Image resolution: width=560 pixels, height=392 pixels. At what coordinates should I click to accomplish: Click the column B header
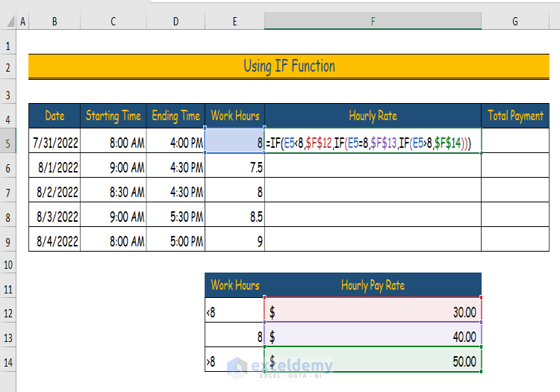pyautogui.click(x=55, y=22)
